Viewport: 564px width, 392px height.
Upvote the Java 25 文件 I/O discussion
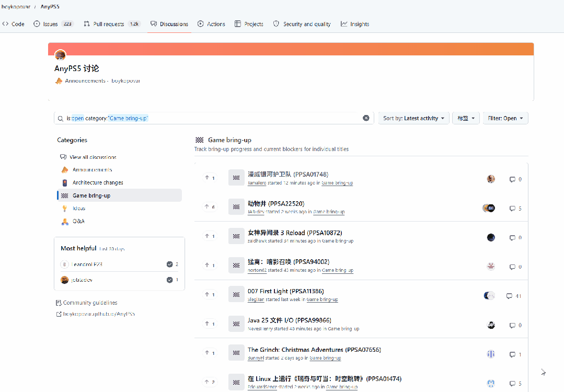(x=210, y=324)
